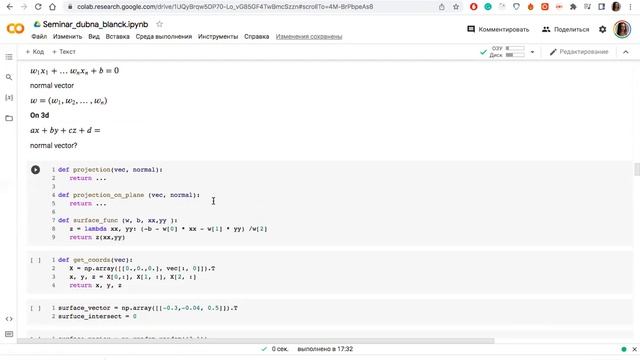The height and width of the screenshot is (360, 640).
Task: Open the Среда выполнения menu
Action: pos(164,37)
